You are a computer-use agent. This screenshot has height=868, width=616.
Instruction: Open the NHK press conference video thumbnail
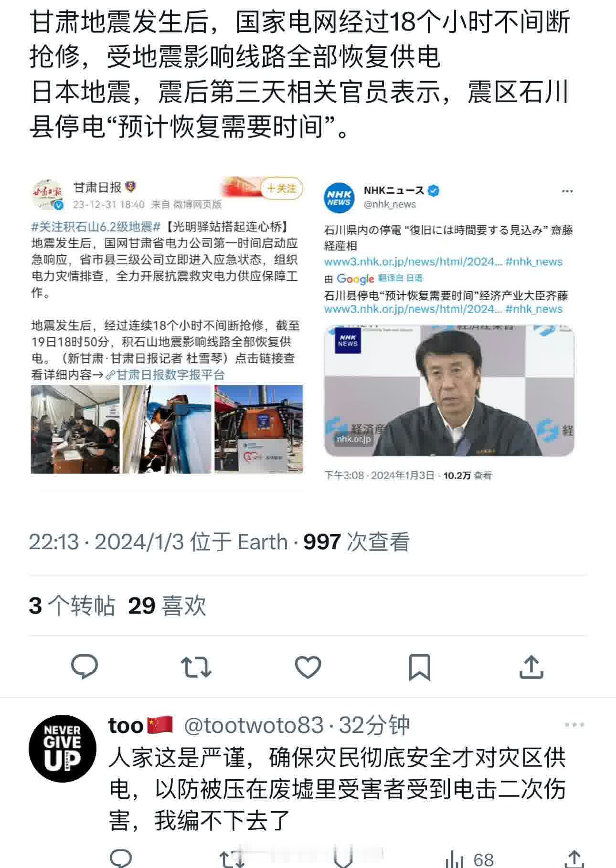pyautogui.click(x=449, y=391)
